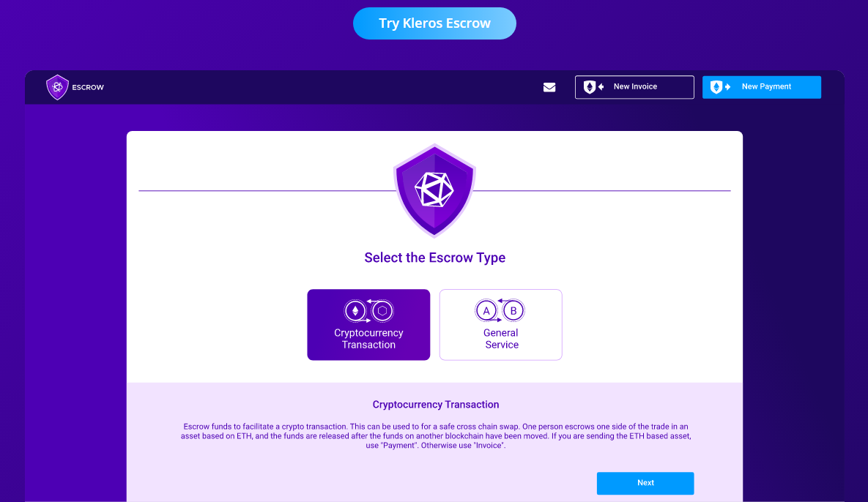Click the Select the Escrow Type heading
This screenshot has height=502, width=868.
pos(434,258)
